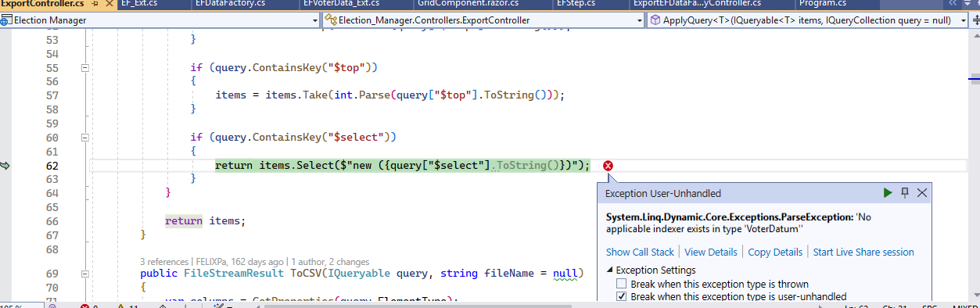This screenshot has width=980, height=308.
Task: Enable break when exception type is thrown
Action: (x=621, y=284)
